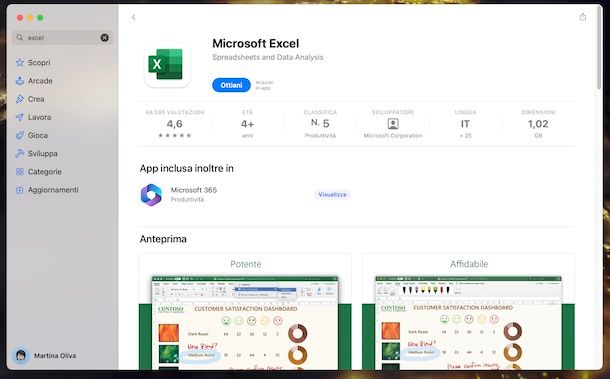The width and height of the screenshot is (610, 379).
Task: Click the 4,6 rating value
Action: 174,124
